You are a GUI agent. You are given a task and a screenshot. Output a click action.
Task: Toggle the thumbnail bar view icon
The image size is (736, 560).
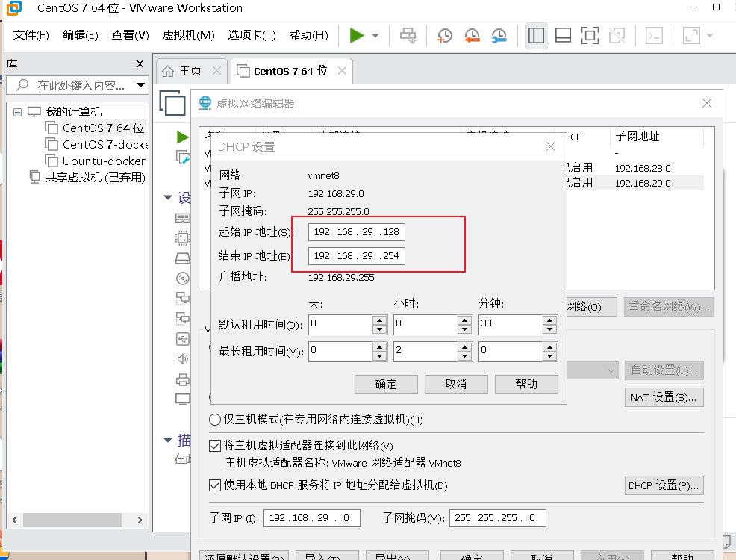(x=563, y=35)
